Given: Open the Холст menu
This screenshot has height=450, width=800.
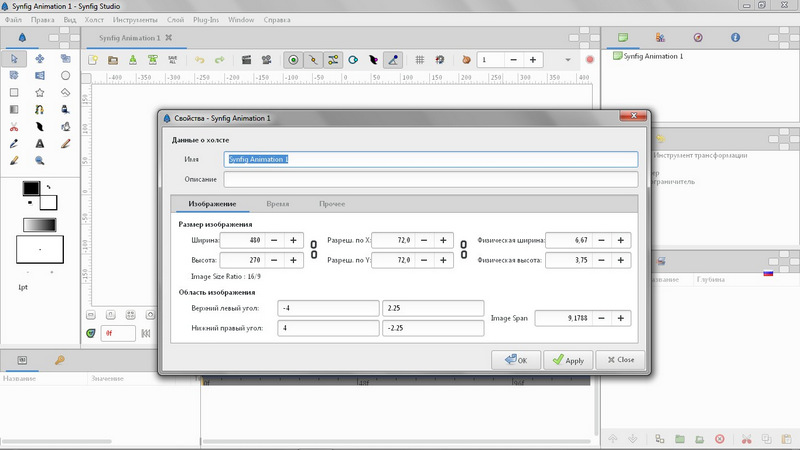Looking at the screenshot, I should coord(94,20).
